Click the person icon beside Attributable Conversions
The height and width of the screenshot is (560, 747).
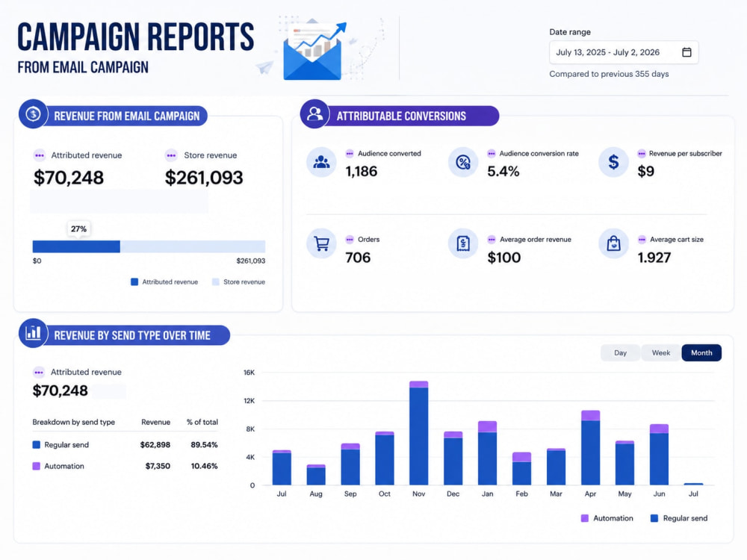(x=315, y=114)
